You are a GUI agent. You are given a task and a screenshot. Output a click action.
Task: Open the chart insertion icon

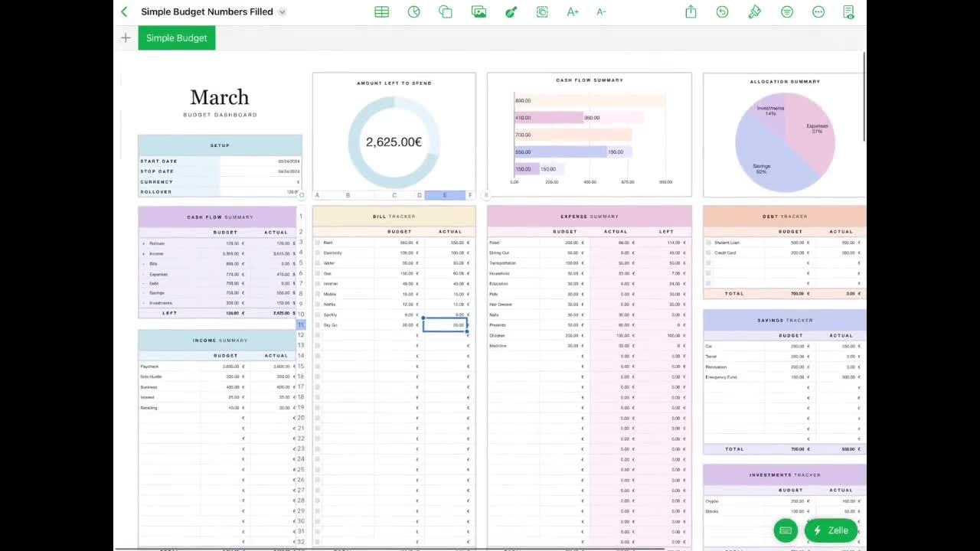(x=413, y=11)
